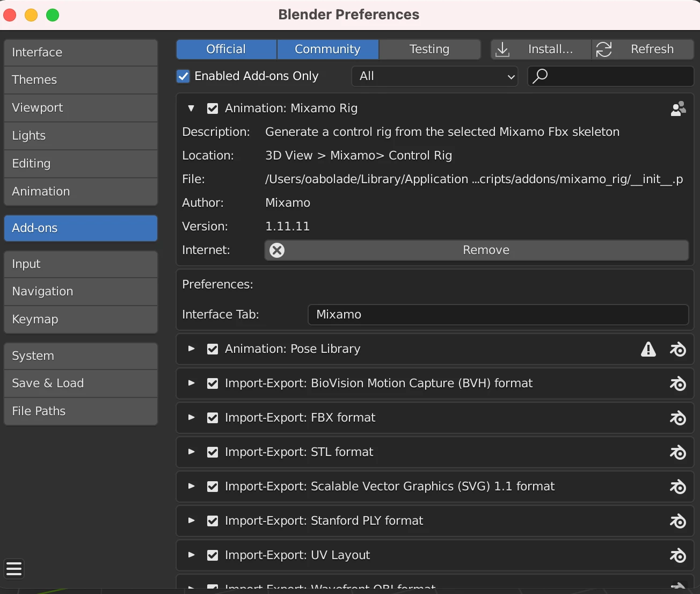Click Blender logo on Pose Library row

point(678,349)
